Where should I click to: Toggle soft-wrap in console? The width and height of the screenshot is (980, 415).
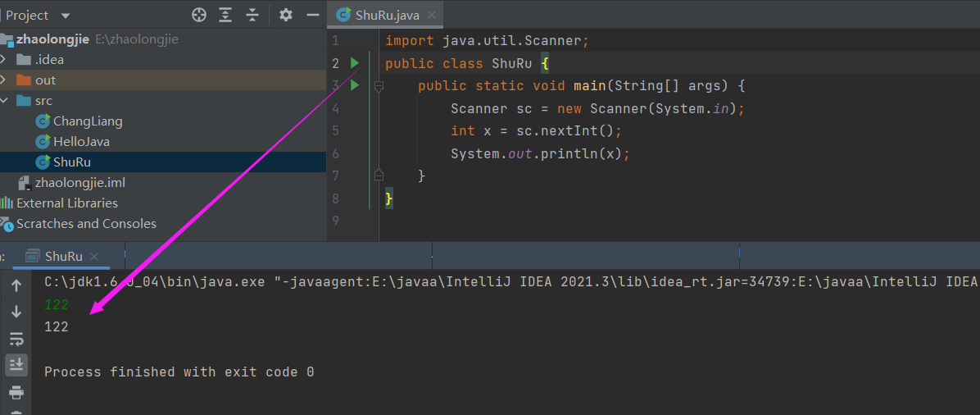[x=16, y=339]
